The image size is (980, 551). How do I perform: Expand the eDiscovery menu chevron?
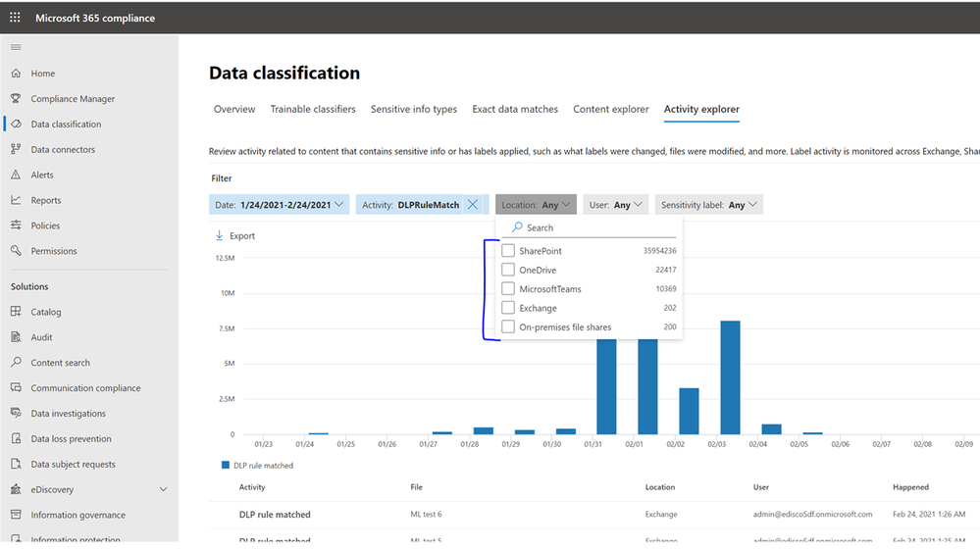[x=163, y=489]
